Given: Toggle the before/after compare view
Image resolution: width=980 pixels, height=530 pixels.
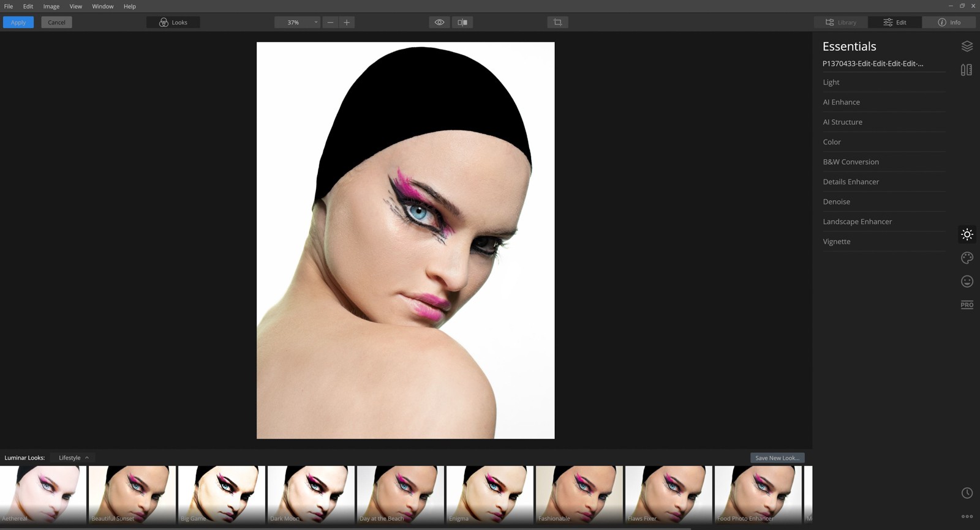Looking at the screenshot, I should click(462, 23).
